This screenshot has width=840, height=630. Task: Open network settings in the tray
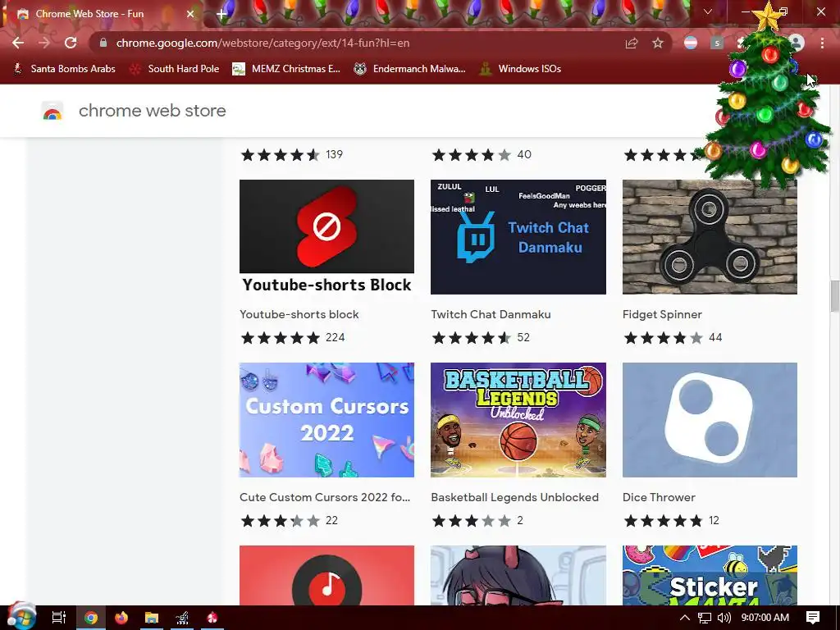click(705, 618)
